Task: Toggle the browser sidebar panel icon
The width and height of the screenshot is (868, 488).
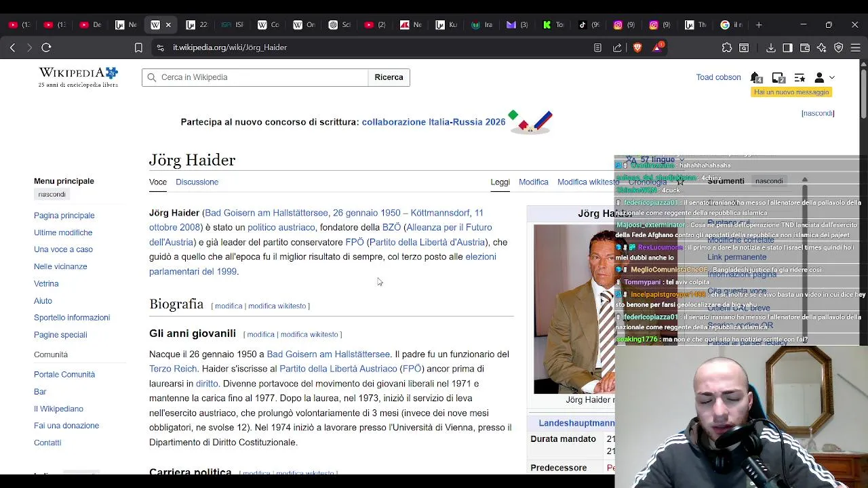Action: click(787, 47)
